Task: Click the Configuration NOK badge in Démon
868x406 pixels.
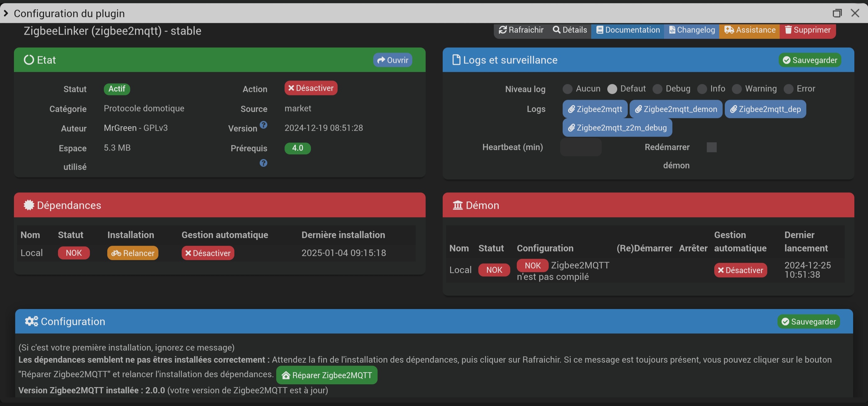Action: coord(533,266)
